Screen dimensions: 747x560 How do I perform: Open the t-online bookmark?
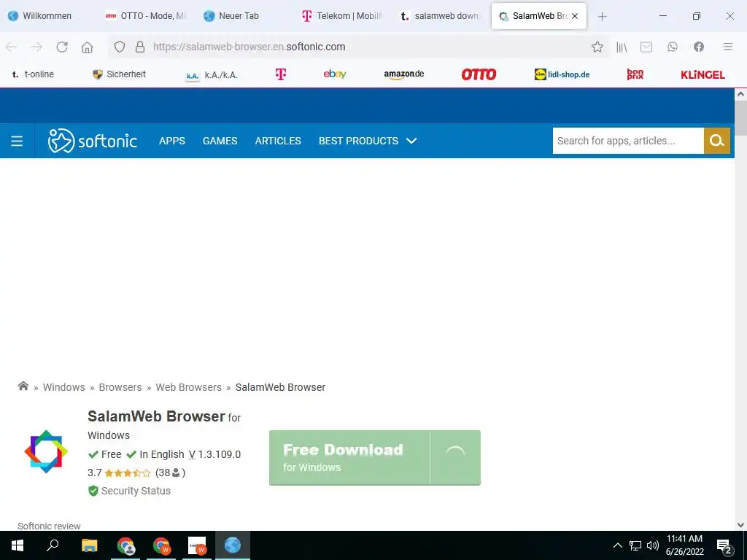(32, 74)
